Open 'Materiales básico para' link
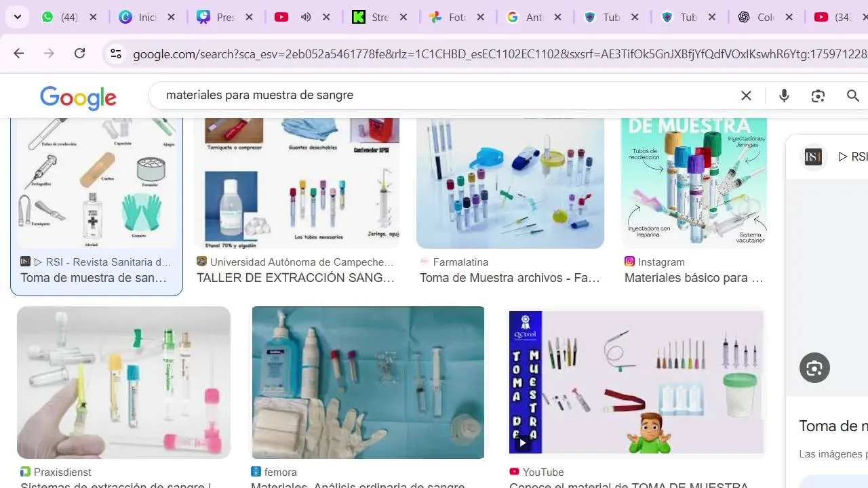Screen dimensions: 868x488 tap(694, 278)
